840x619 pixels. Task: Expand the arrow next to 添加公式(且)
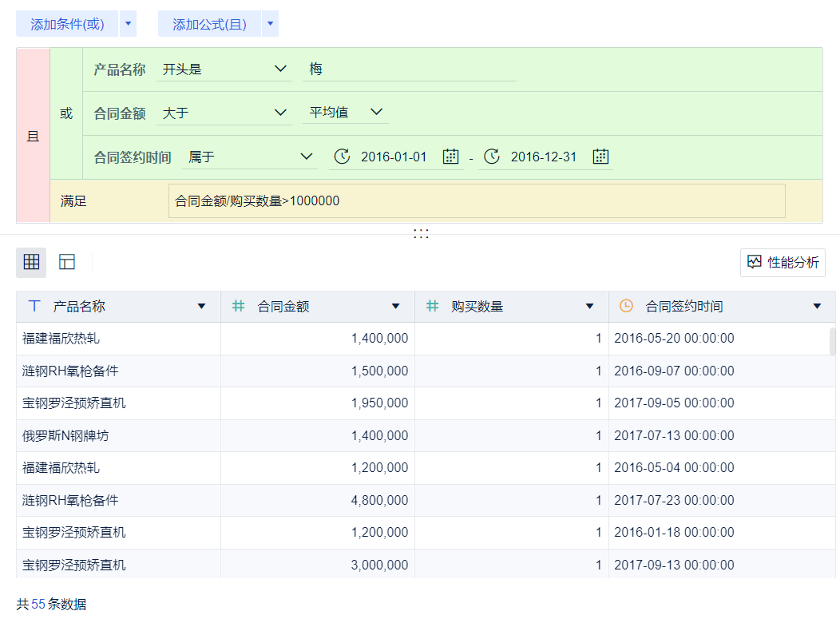(271, 24)
